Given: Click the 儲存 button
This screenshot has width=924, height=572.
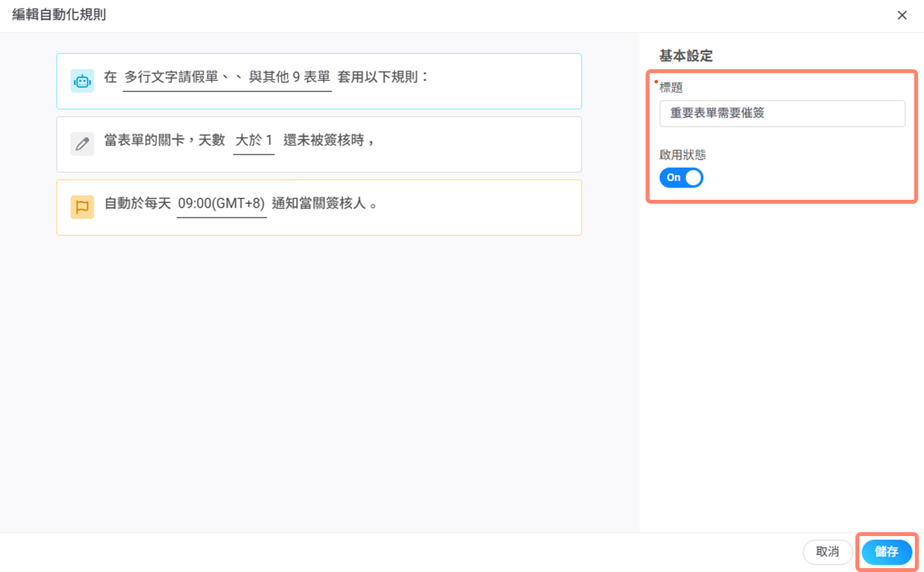Looking at the screenshot, I should [886, 552].
